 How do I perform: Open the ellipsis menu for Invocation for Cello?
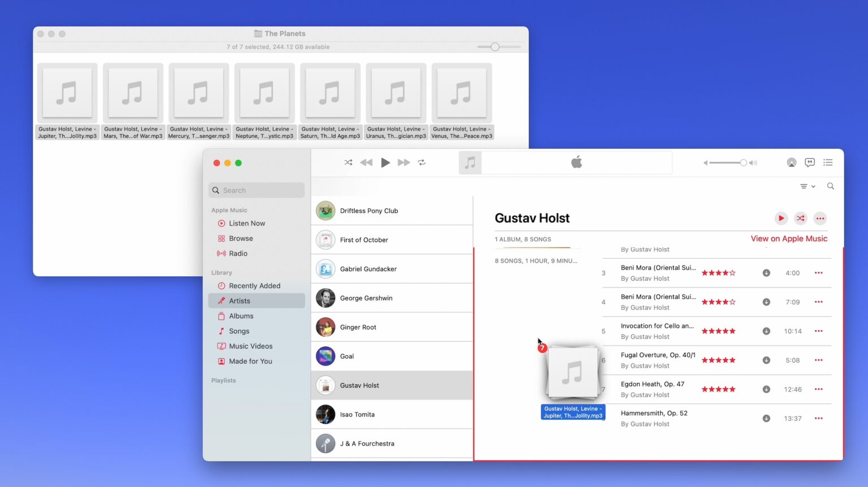tap(818, 331)
